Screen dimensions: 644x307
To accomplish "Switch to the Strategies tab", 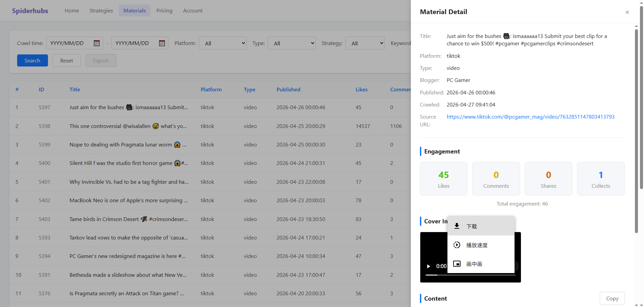I will pyautogui.click(x=101, y=11).
